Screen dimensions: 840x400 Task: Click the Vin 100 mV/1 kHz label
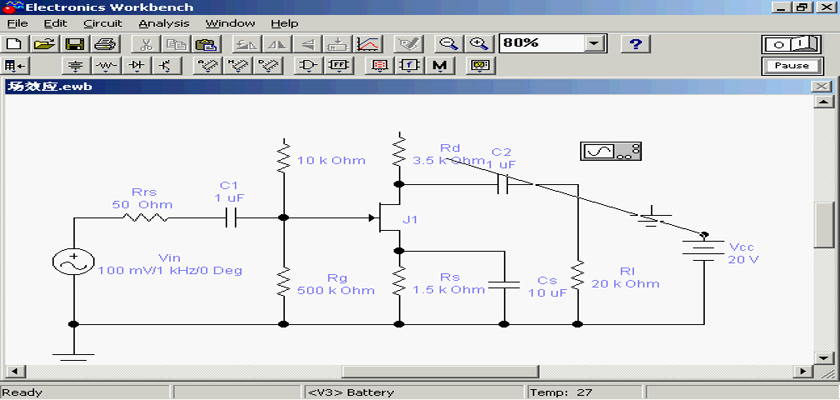(x=170, y=265)
